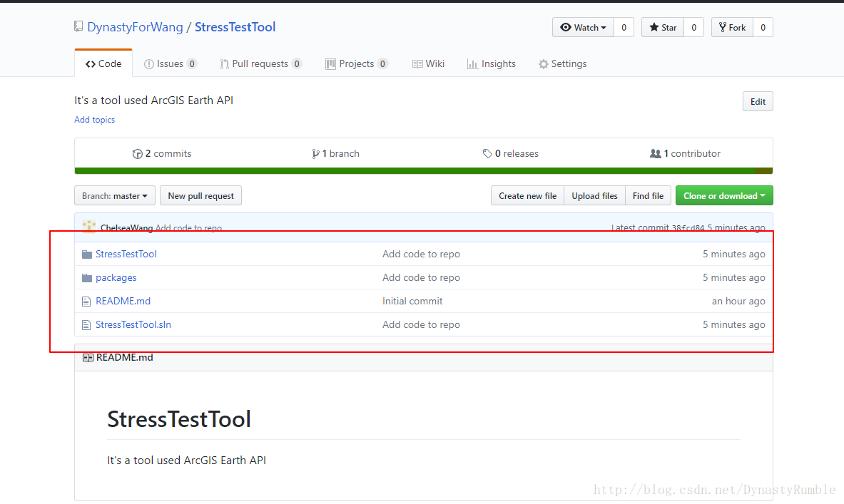View the 1 contributor page

click(x=685, y=153)
